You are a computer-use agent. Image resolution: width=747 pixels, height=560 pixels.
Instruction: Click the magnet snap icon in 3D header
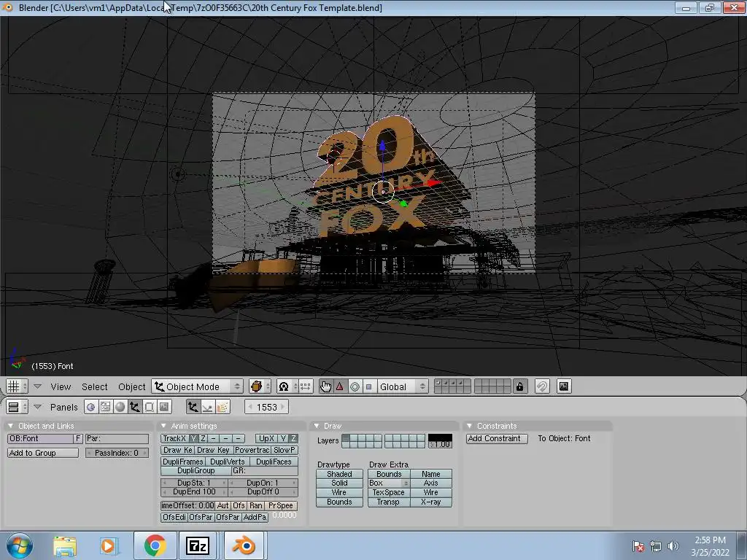tap(542, 386)
